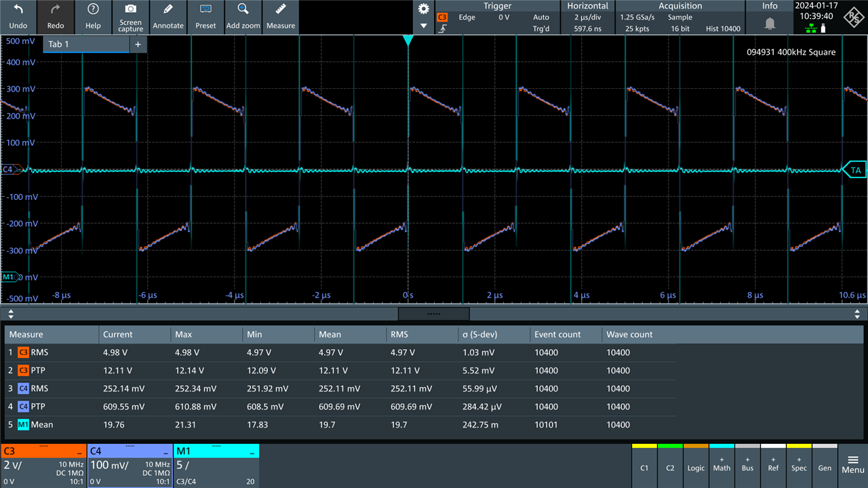Click the cyan trigger position marker at top
The image size is (868, 488).
pos(408,41)
